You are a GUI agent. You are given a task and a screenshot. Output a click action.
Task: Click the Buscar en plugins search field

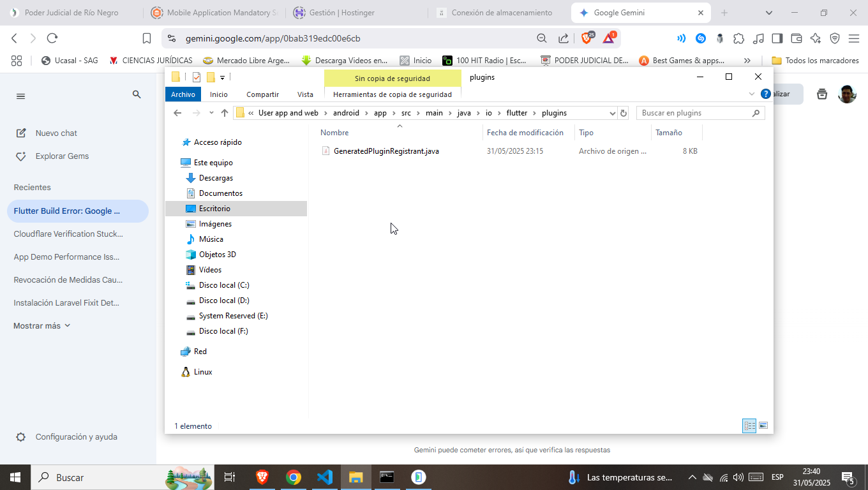[694, 113]
